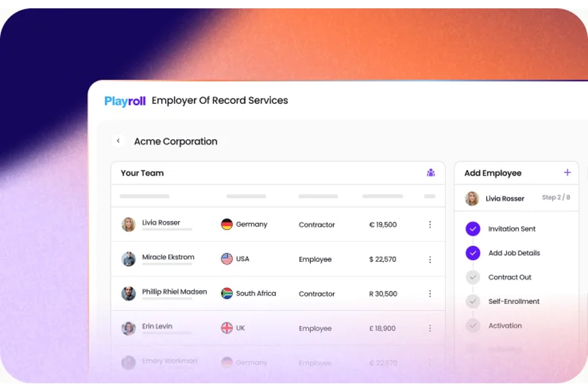Click the USA flag icon

point(226,259)
